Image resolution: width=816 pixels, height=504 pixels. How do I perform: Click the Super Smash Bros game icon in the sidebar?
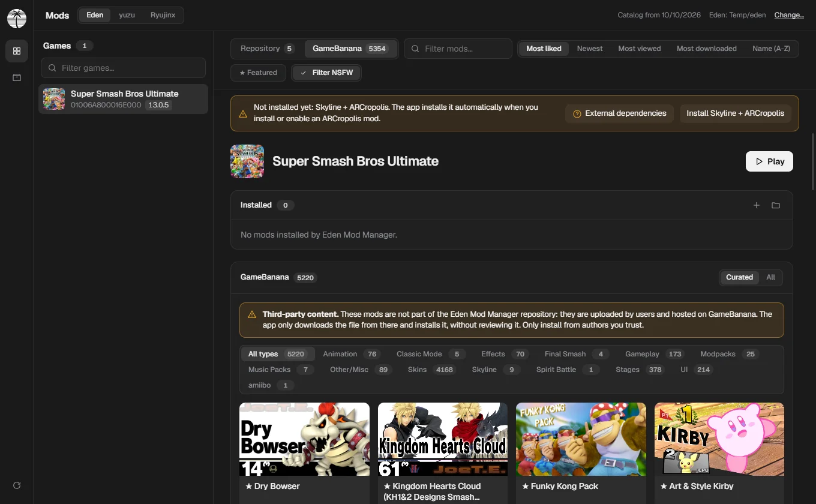54,99
